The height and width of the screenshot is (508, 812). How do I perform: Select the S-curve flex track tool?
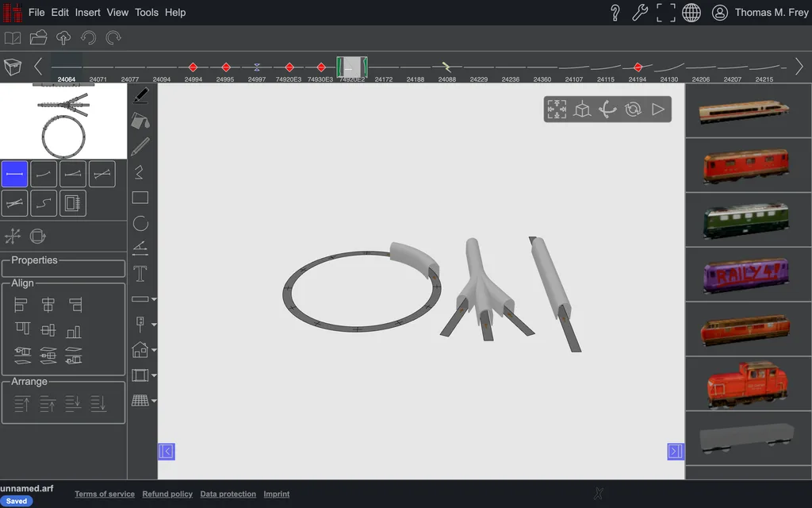(x=44, y=203)
